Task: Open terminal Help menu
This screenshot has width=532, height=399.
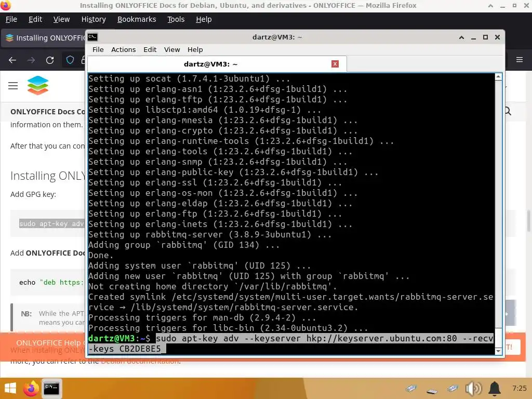Action: tap(195, 49)
